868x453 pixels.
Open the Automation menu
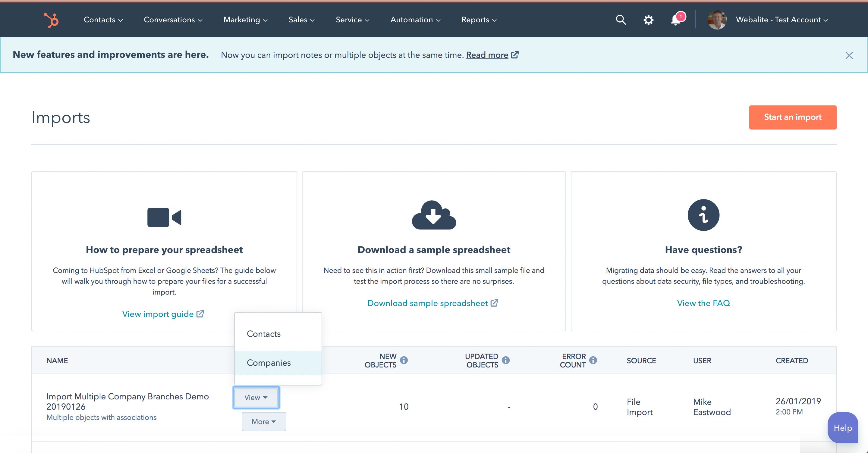(415, 20)
